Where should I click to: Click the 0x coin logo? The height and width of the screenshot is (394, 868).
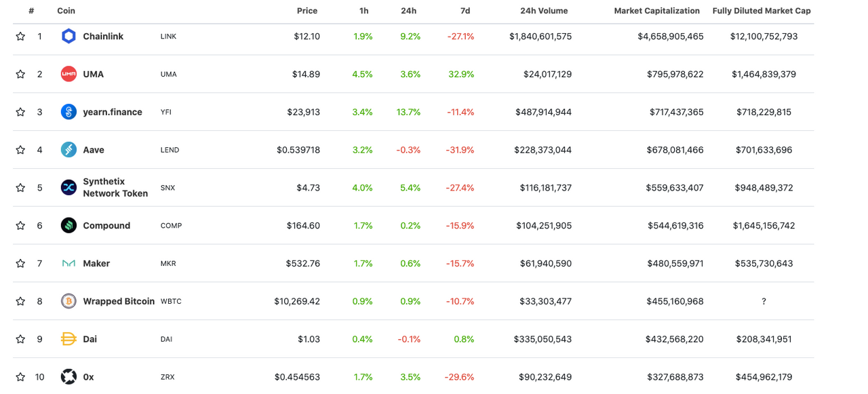pos(68,377)
